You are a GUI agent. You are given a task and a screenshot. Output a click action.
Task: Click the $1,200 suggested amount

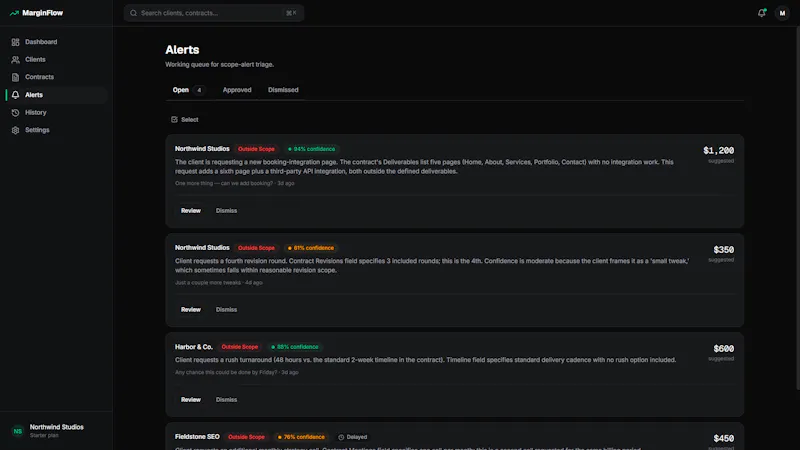click(718, 151)
